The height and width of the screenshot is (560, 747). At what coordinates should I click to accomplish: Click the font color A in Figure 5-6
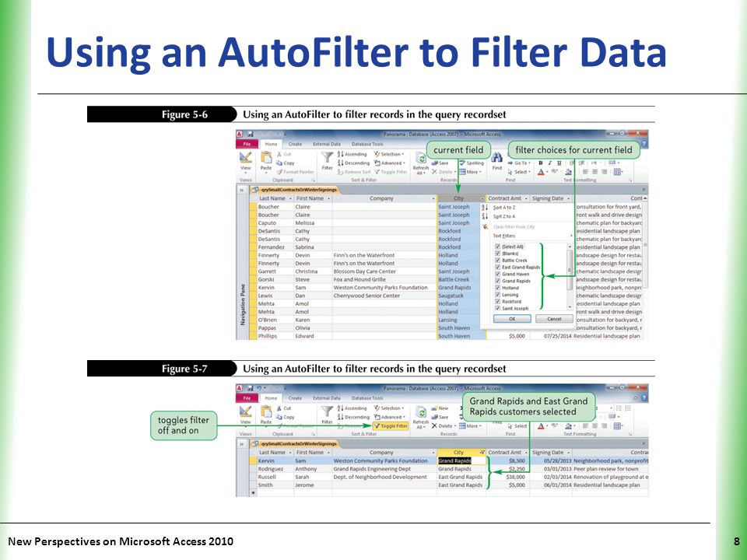pyautogui.click(x=541, y=172)
